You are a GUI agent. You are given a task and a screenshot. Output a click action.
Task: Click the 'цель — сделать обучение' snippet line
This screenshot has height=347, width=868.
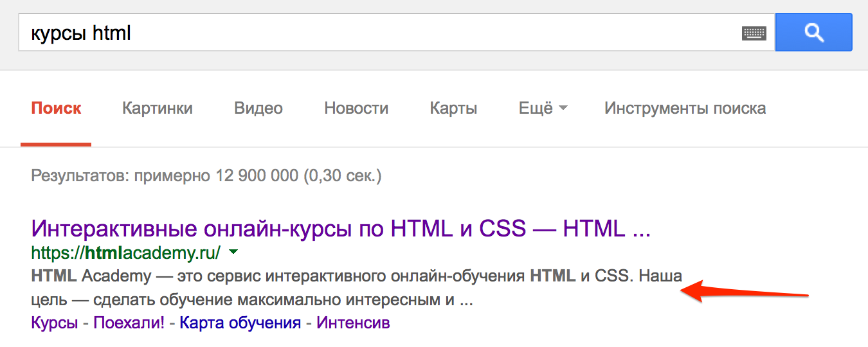[x=253, y=300]
